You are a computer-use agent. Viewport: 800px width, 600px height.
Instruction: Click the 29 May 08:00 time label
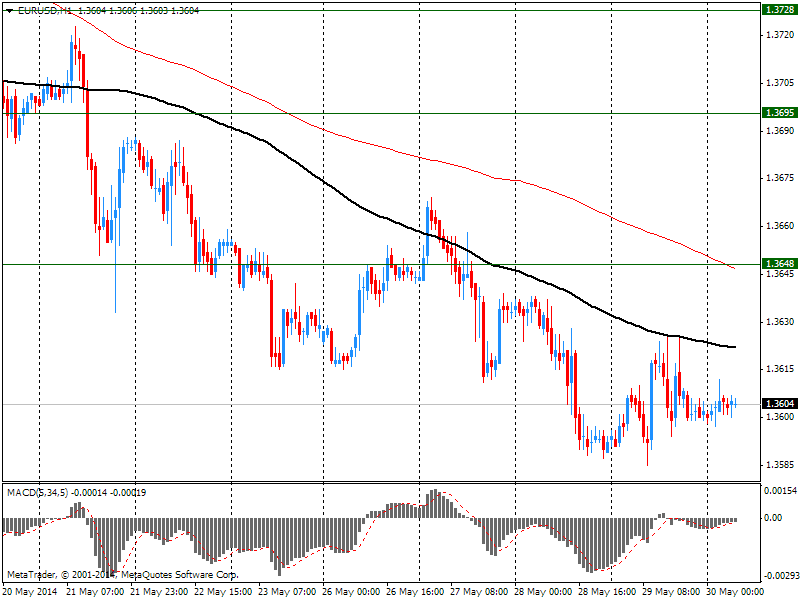pyautogui.click(x=672, y=592)
